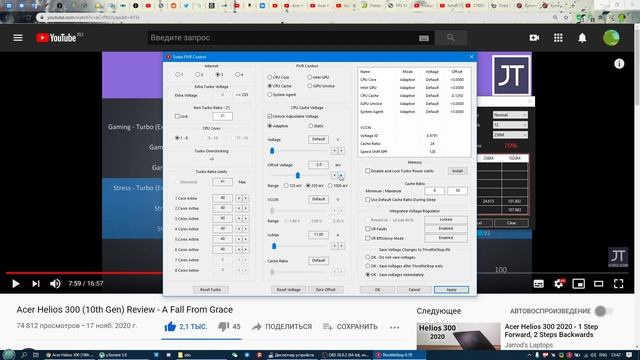Select profile radio button 1
The image size is (640, 360).
tap(177, 75)
